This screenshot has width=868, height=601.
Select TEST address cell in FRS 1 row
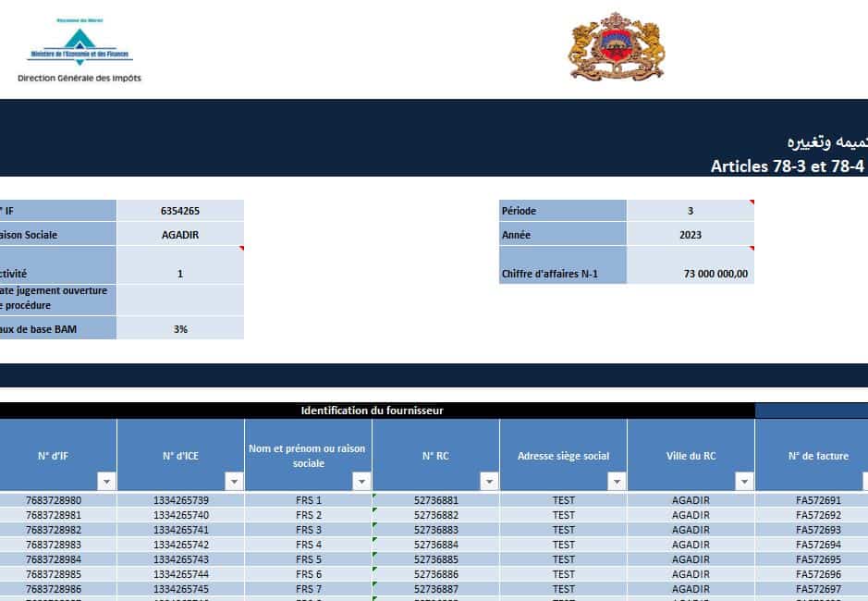click(563, 499)
